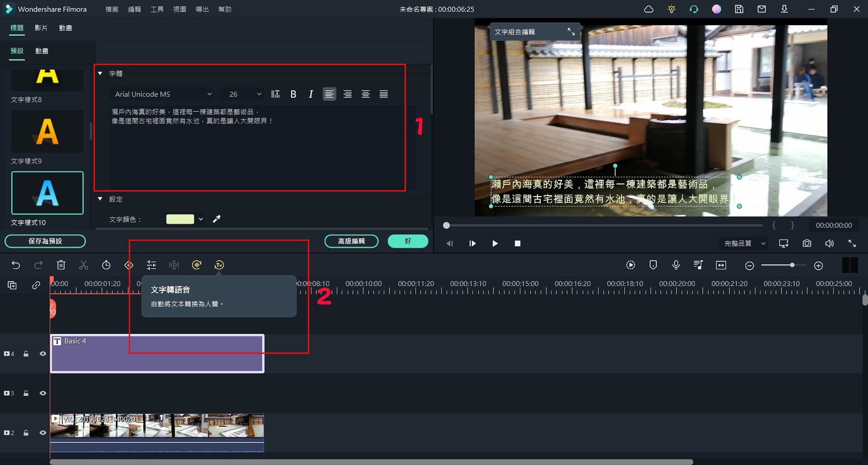Open the audio mixer icon
Viewport: 868px width, 465px height.
698,265
